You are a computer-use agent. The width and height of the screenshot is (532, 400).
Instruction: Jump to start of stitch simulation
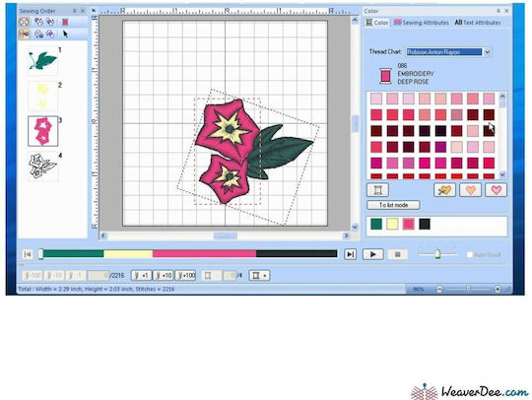tap(28, 254)
